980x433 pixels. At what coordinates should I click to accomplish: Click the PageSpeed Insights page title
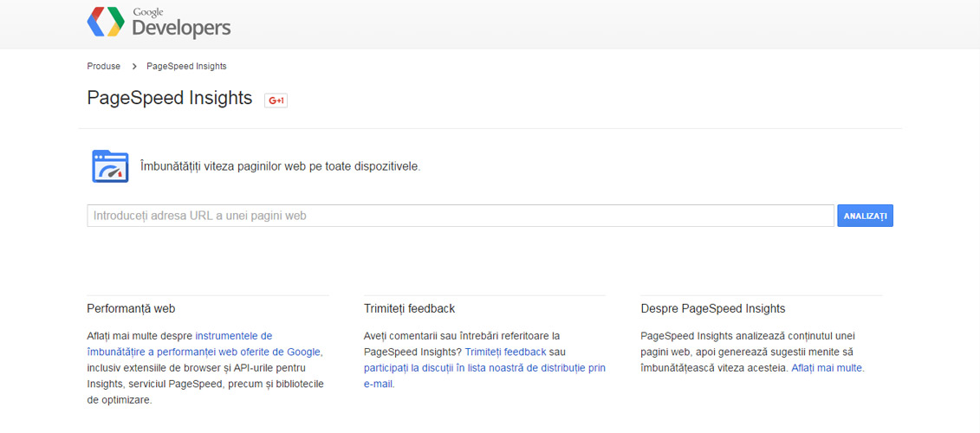[x=169, y=98]
